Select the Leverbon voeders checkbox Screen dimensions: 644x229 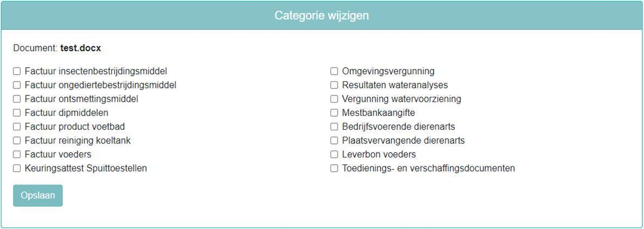[x=334, y=155]
